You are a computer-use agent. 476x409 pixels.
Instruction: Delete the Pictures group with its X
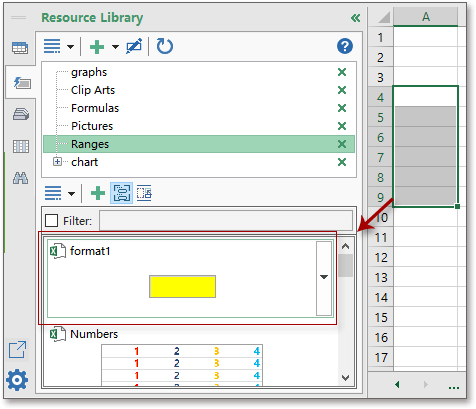coord(342,126)
